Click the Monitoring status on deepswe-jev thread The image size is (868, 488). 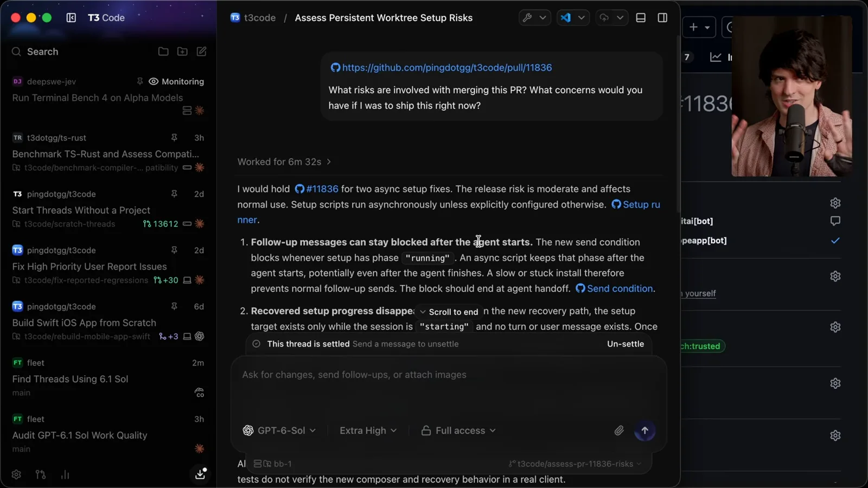pyautogui.click(x=176, y=82)
